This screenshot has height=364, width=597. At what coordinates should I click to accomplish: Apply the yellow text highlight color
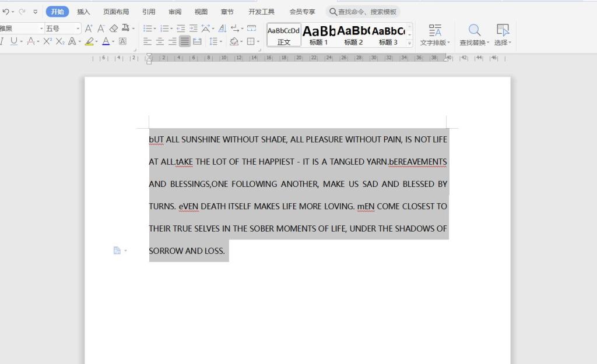[x=89, y=41]
